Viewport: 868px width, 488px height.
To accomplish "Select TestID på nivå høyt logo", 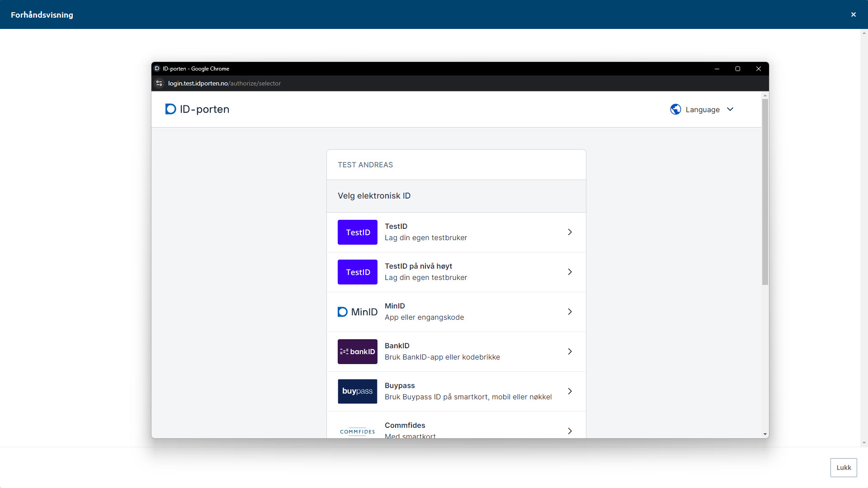I will pos(358,272).
